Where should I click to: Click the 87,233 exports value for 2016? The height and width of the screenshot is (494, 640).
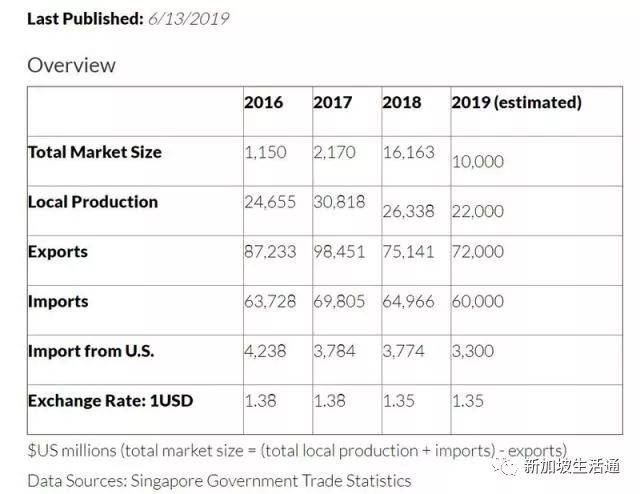(x=269, y=252)
